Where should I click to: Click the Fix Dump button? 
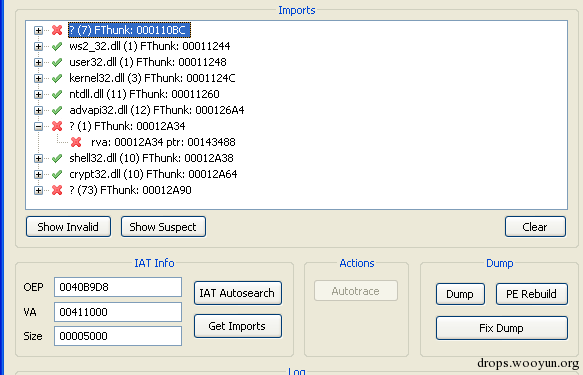(502, 328)
